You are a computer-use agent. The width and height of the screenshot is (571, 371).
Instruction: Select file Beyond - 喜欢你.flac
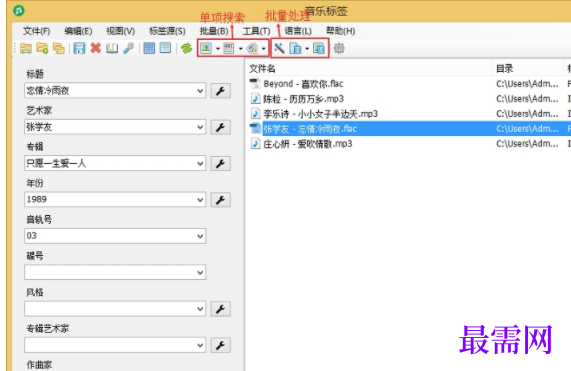tap(303, 84)
